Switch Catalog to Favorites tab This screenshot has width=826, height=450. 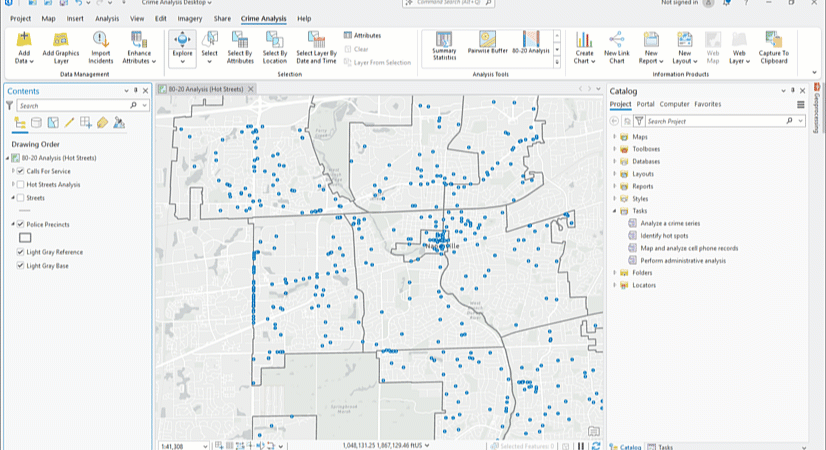707,104
